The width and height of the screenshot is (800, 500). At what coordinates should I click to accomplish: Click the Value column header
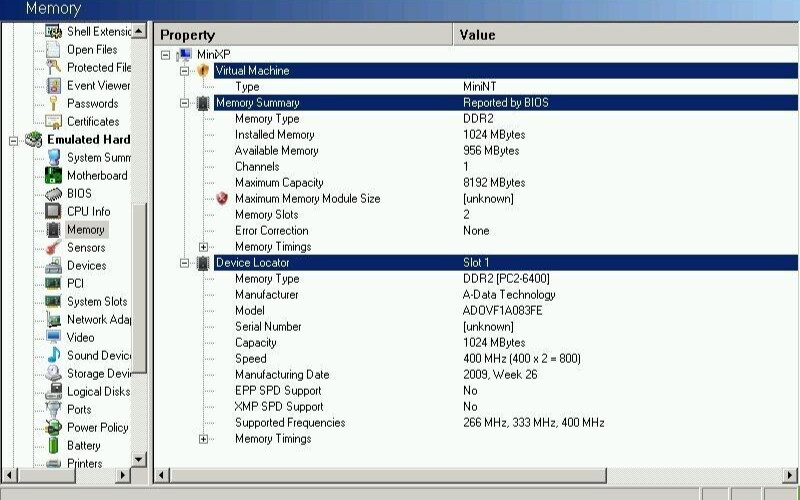click(x=626, y=35)
